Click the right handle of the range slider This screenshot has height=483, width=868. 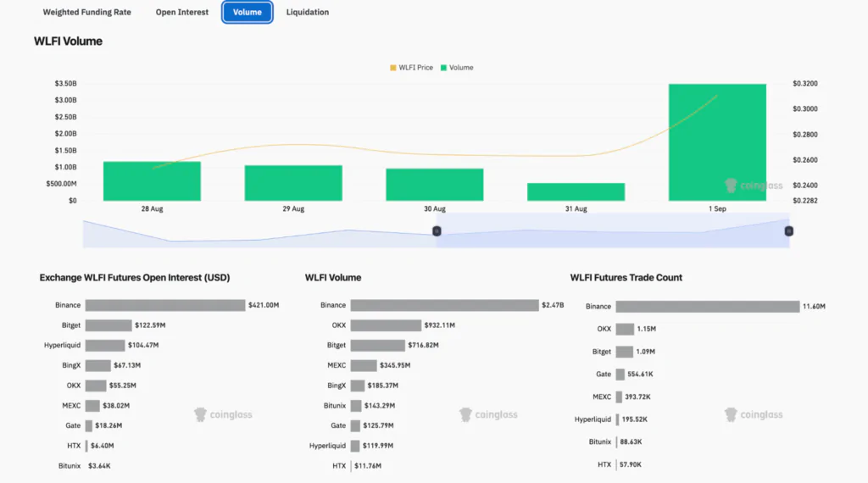pyautogui.click(x=789, y=230)
